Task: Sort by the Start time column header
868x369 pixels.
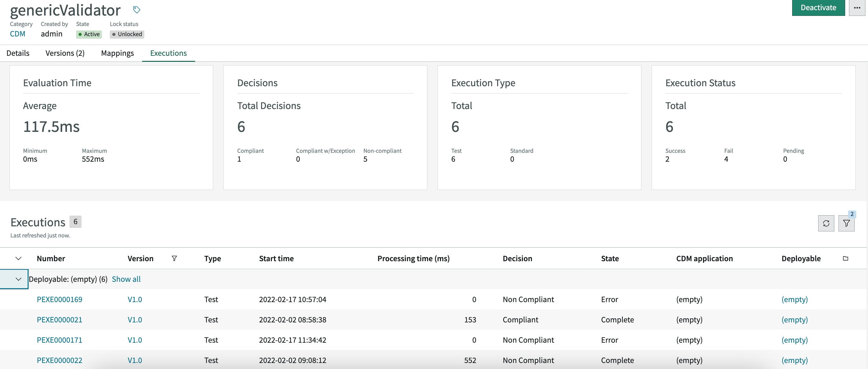Action: [x=276, y=258]
